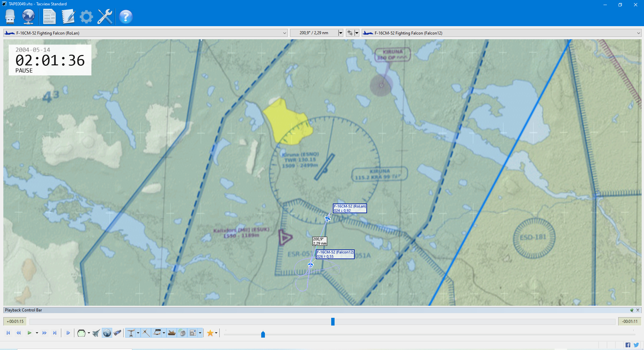The image size is (644, 350).
Task: Click the pin icon on Playback Control Bar
Action: (632, 310)
